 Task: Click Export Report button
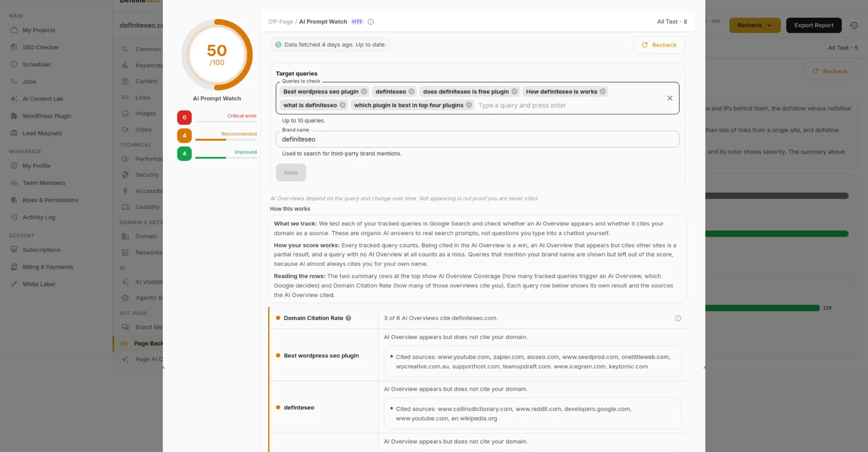click(814, 26)
